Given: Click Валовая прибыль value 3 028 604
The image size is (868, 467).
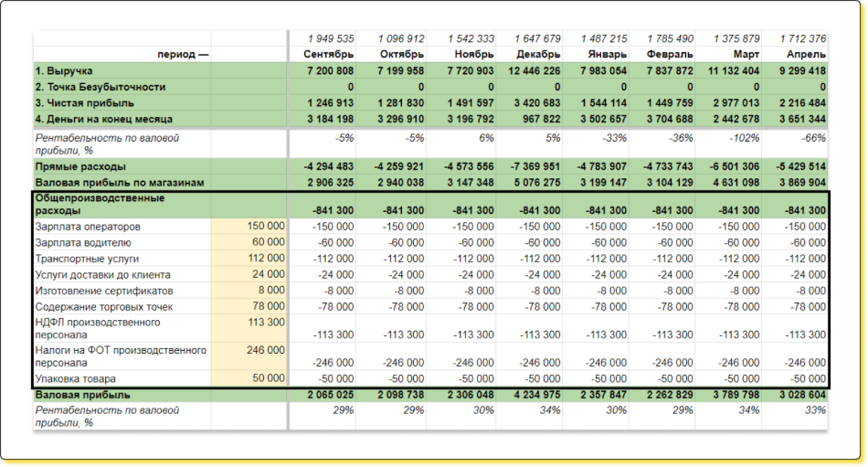Looking at the screenshot, I should click(x=803, y=395).
